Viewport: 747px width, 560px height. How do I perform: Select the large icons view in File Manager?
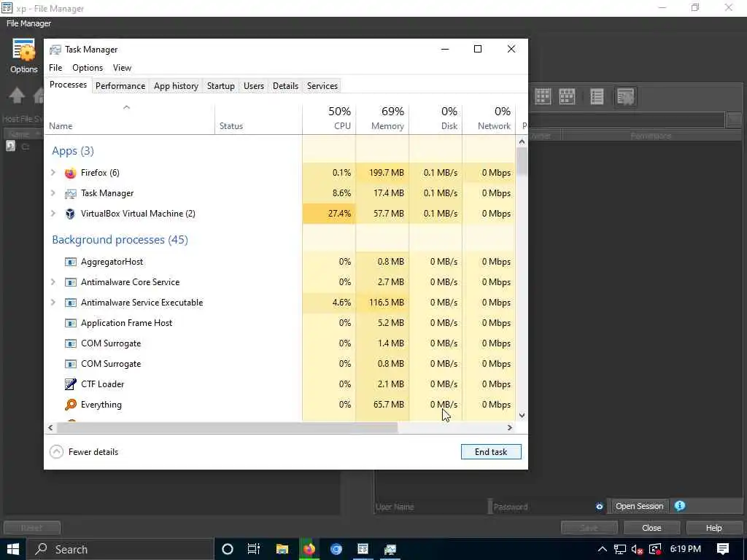[x=543, y=97]
